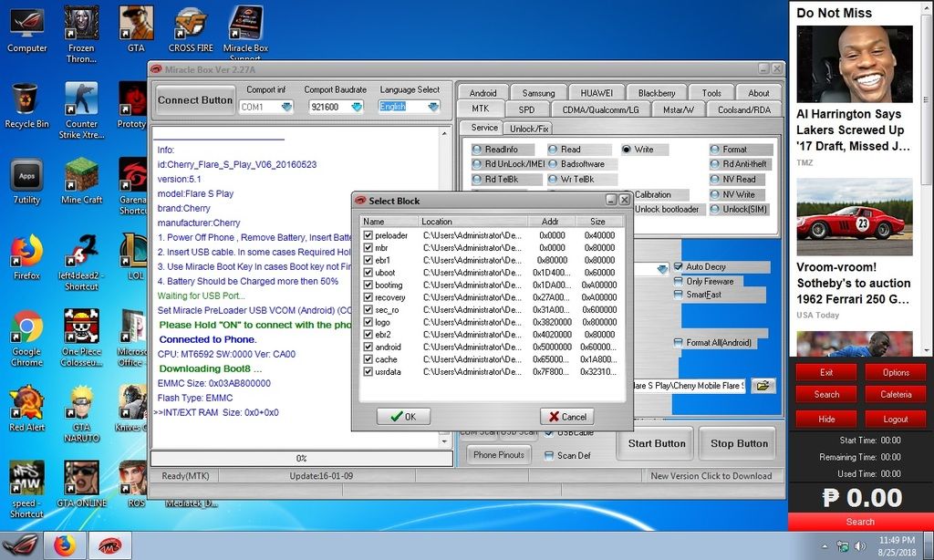
Task: Click the Al Harrington news thumbnail
Action: tap(854, 63)
